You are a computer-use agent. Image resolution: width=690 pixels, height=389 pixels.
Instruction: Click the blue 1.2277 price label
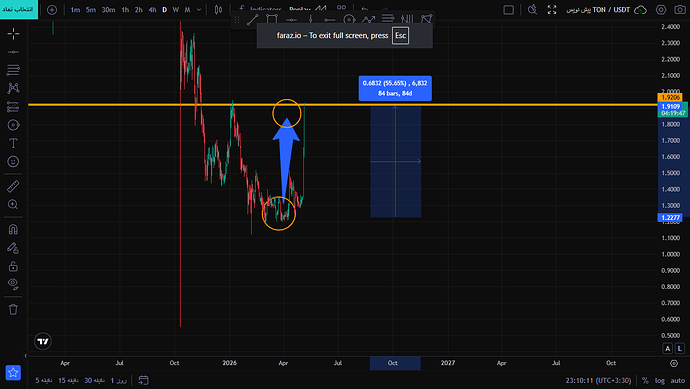669,217
